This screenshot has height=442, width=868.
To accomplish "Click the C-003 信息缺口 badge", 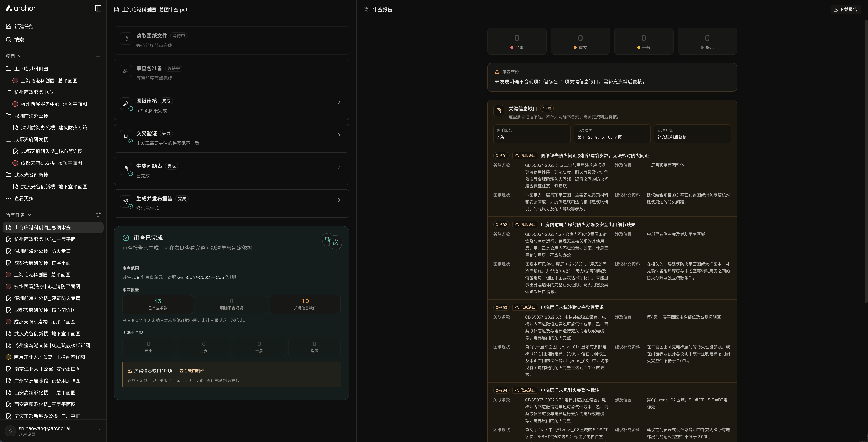I will coord(525,307).
